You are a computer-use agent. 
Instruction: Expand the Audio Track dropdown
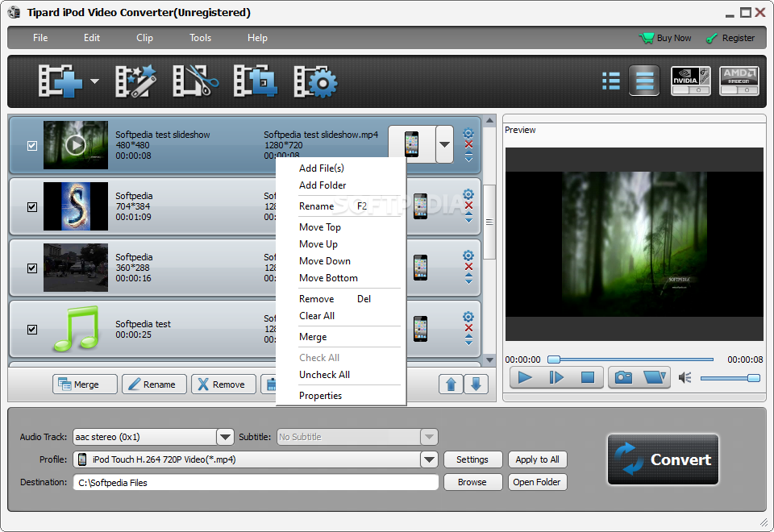225,437
